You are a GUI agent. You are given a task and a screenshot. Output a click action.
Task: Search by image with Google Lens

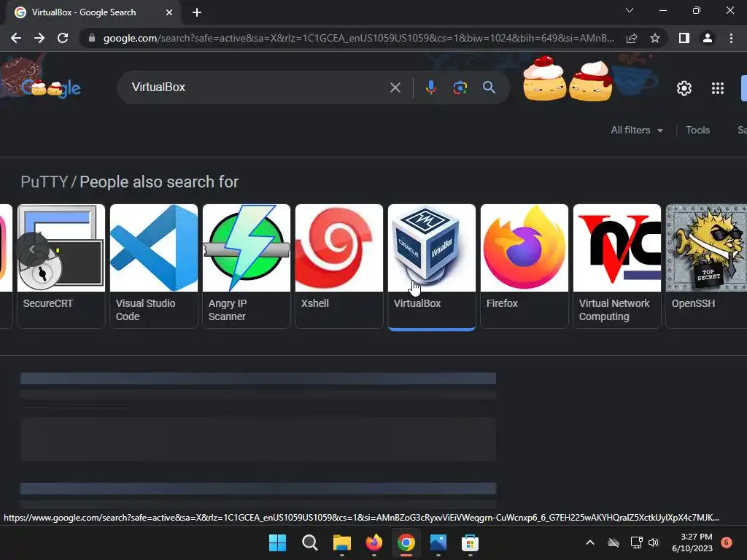click(x=460, y=87)
